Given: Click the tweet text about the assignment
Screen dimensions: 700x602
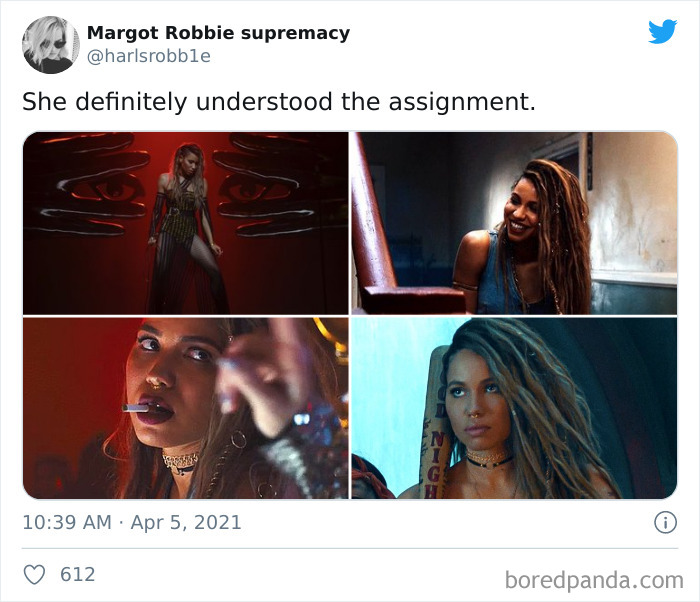Looking at the screenshot, I should click(x=279, y=102).
